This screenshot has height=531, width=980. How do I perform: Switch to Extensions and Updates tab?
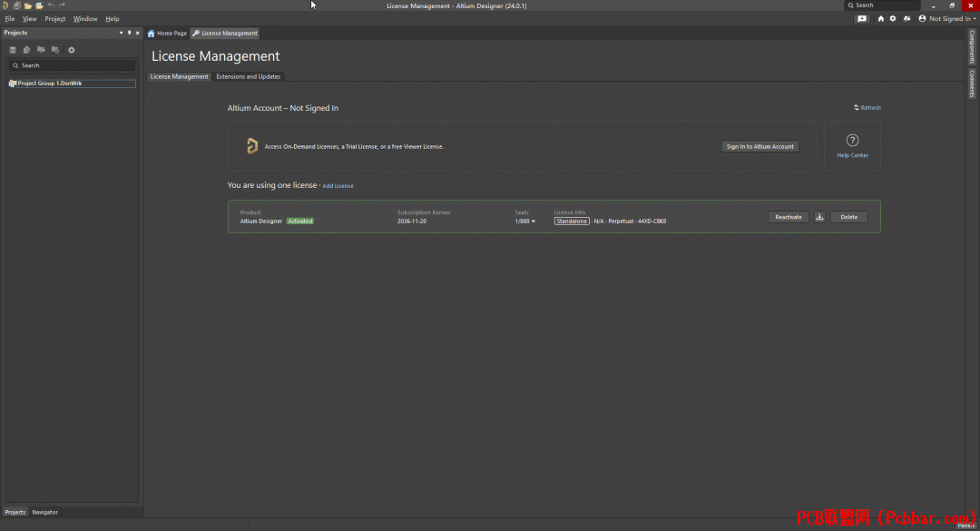click(x=248, y=76)
